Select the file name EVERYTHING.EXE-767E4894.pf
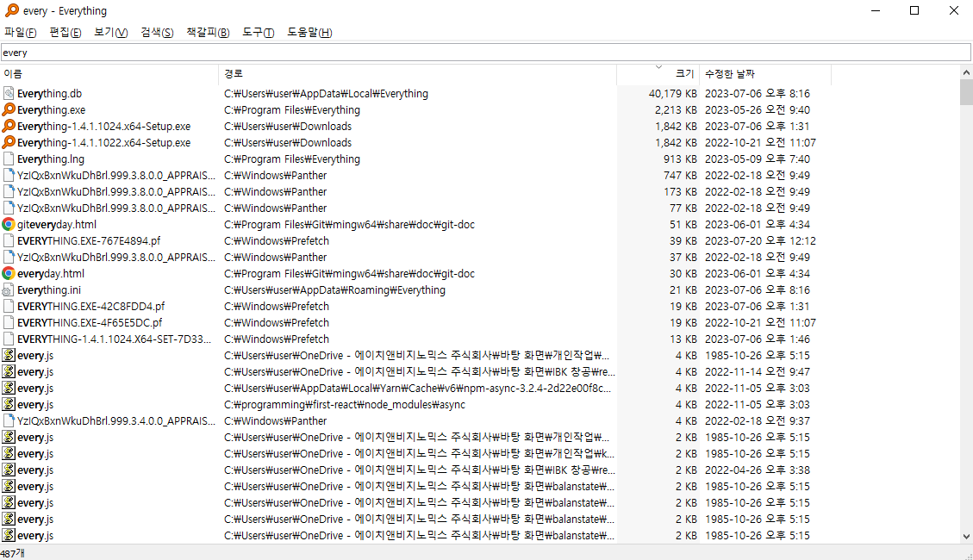Viewport: 973px width, 560px height. pos(89,240)
